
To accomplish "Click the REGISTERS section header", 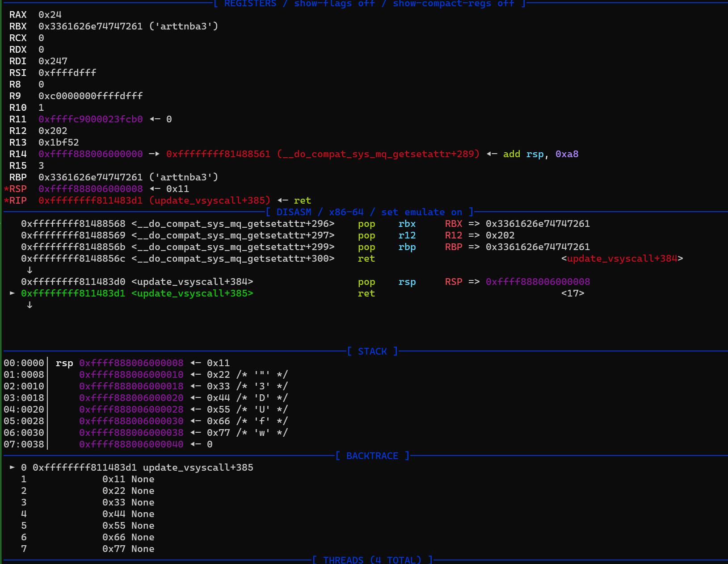I will tap(370, 4).
